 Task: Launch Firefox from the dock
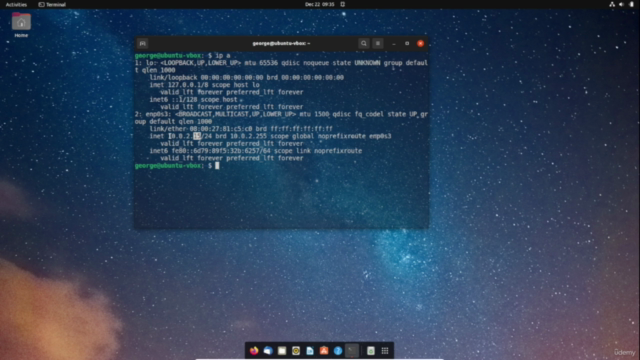pyautogui.click(x=254, y=351)
